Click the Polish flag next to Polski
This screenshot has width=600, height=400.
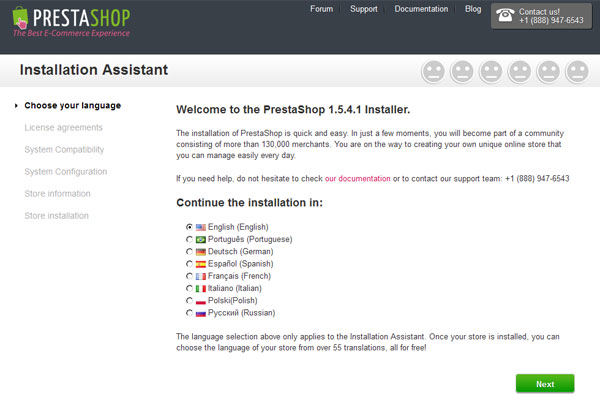point(201,301)
